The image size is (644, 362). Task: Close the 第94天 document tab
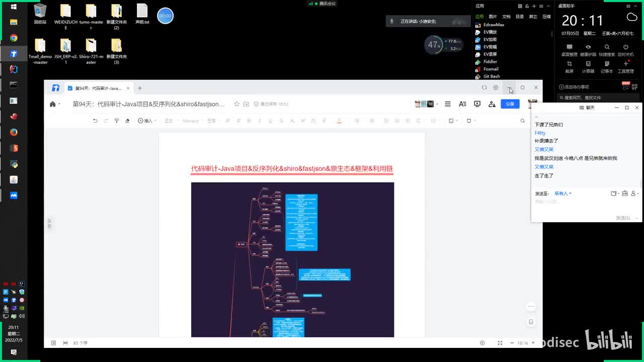(128, 88)
